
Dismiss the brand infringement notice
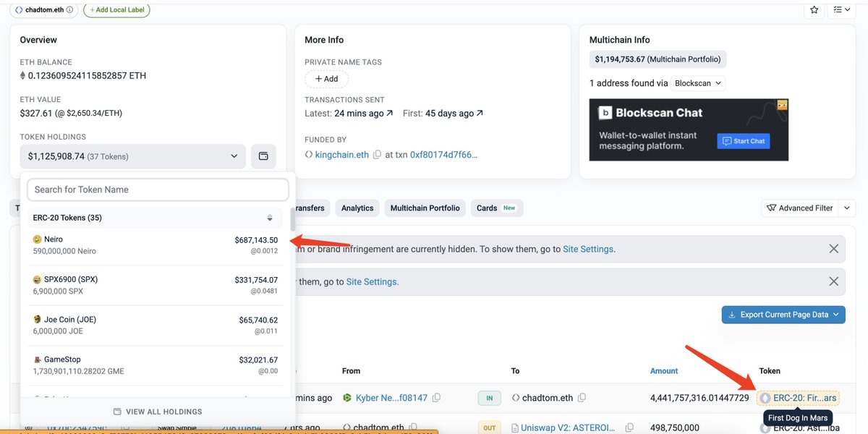[833, 248]
